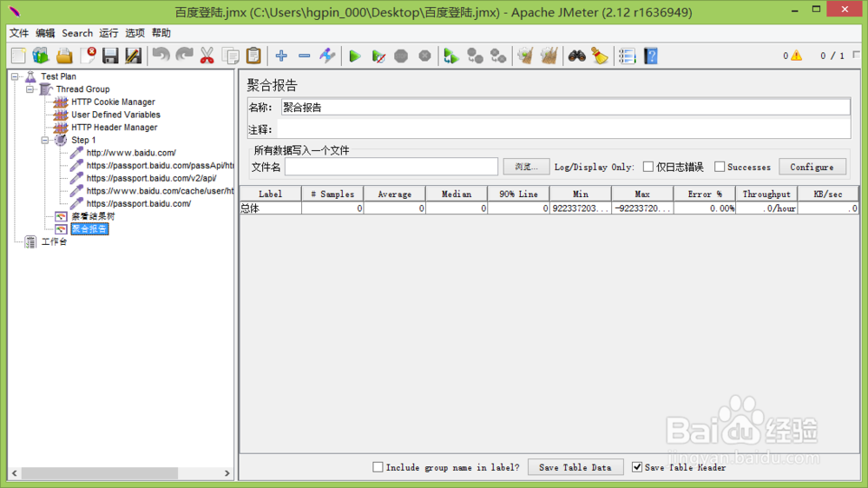Click Save Table Data button
868x488 pixels.
575,467
